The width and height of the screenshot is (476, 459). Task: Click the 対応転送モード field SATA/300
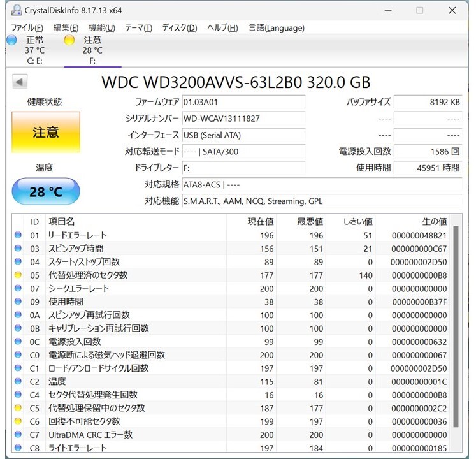coord(243,151)
